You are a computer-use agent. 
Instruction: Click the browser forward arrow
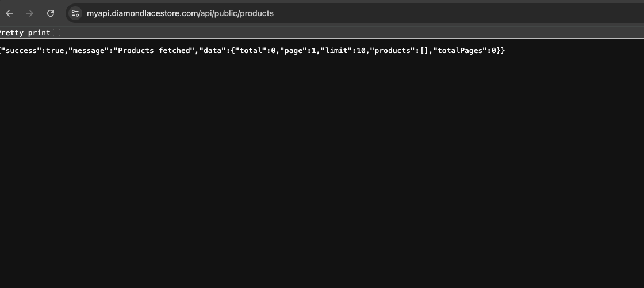click(x=30, y=13)
